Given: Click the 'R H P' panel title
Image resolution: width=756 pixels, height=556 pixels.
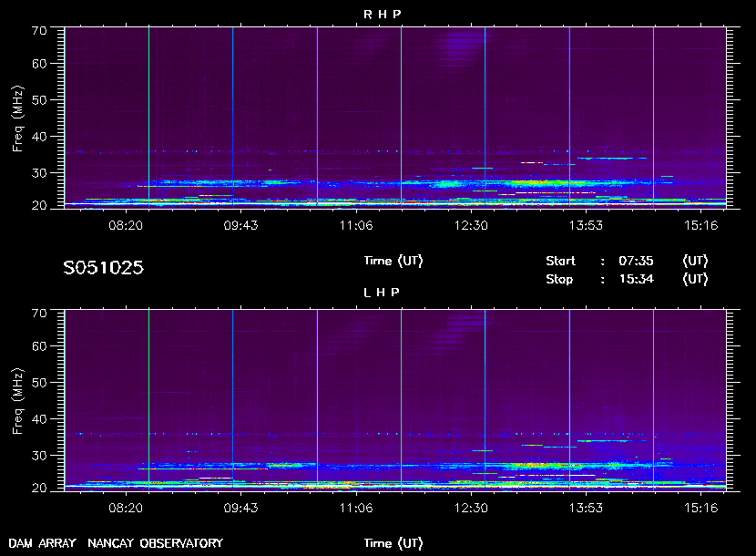Looking at the screenshot, I should [382, 14].
